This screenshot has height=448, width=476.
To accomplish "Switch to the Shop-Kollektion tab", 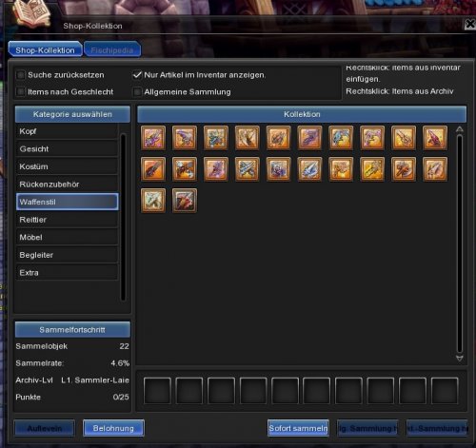I will (x=45, y=49).
